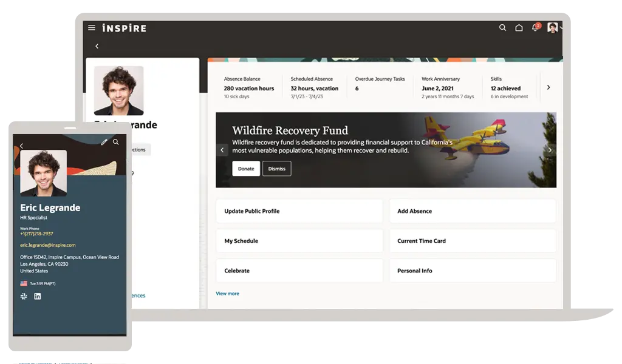
Task: Advance the banner with right arrow
Action: (x=550, y=150)
